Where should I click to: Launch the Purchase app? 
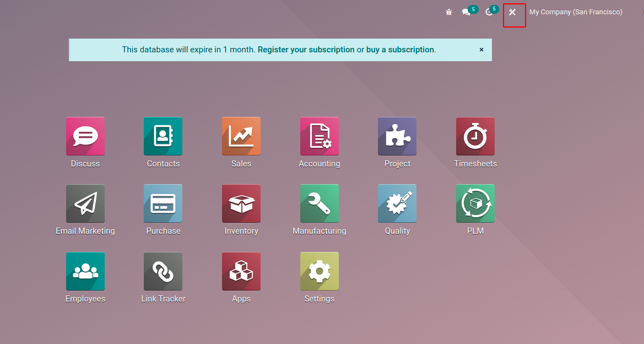pyautogui.click(x=163, y=203)
